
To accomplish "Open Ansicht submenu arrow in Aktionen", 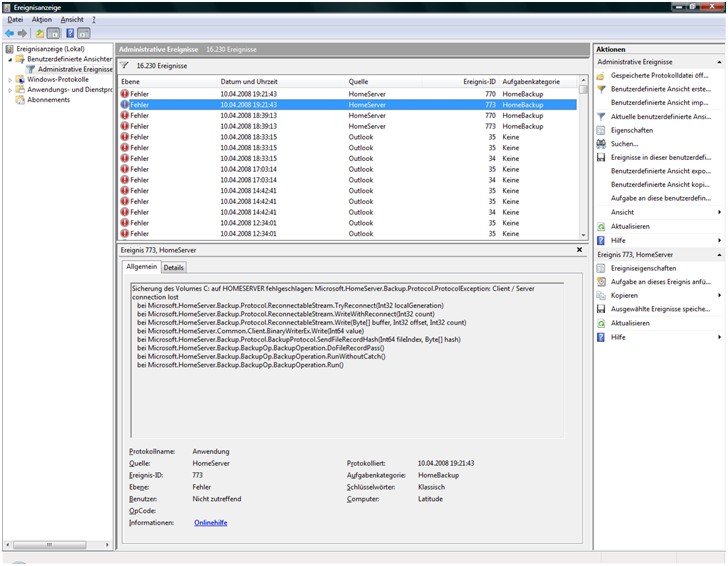I will click(719, 212).
